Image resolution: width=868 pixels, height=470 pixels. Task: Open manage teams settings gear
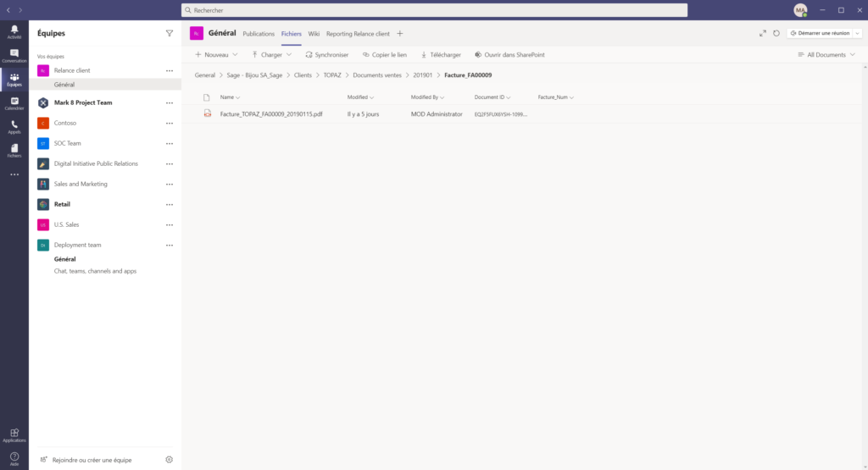[169, 459]
